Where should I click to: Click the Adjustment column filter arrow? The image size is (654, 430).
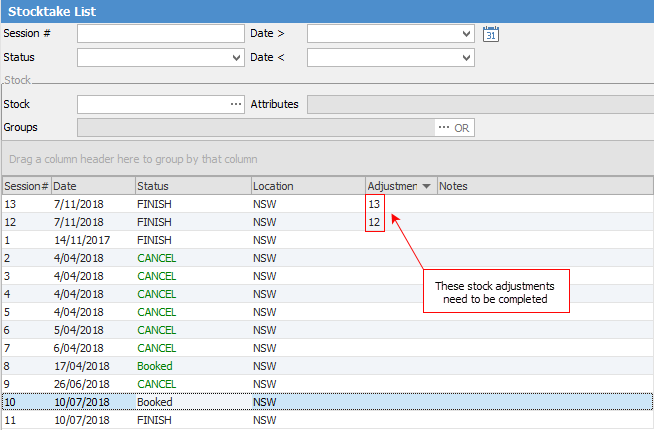(427, 186)
